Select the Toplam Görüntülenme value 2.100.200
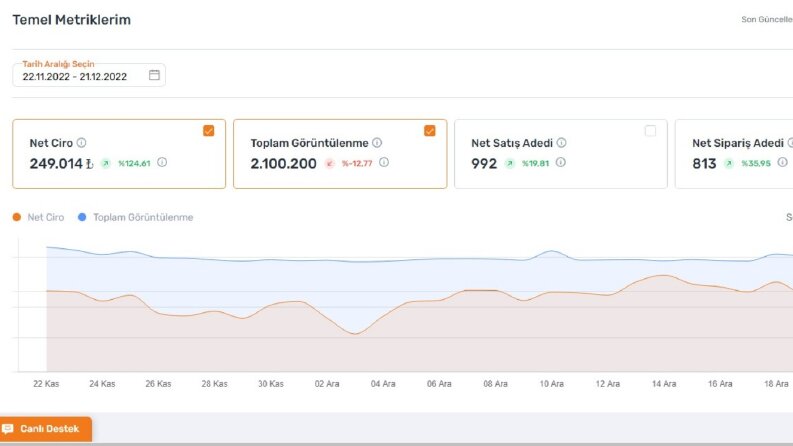The image size is (793, 446). click(x=283, y=163)
